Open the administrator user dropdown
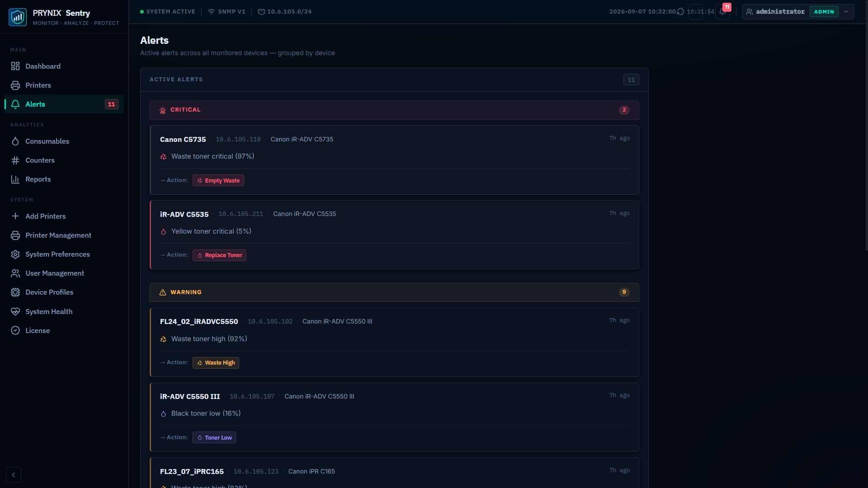Viewport: 868px width, 488px height. pyautogui.click(x=798, y=11)
